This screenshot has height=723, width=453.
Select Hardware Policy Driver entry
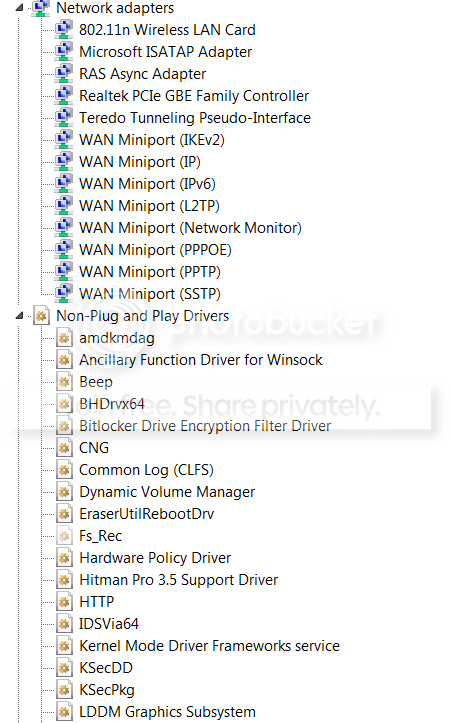tap(155, 558)
